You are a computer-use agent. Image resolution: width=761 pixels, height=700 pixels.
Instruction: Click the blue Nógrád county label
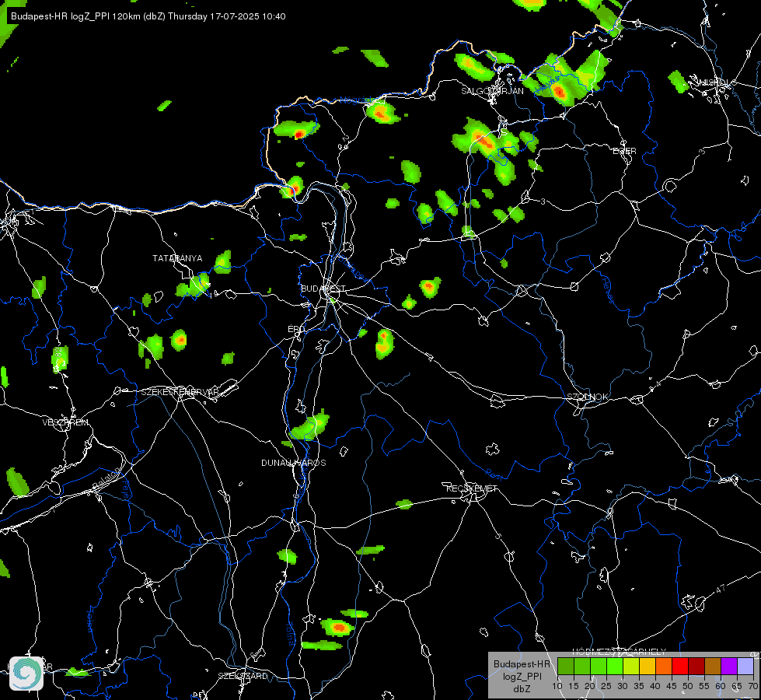(x=355, y=100)
